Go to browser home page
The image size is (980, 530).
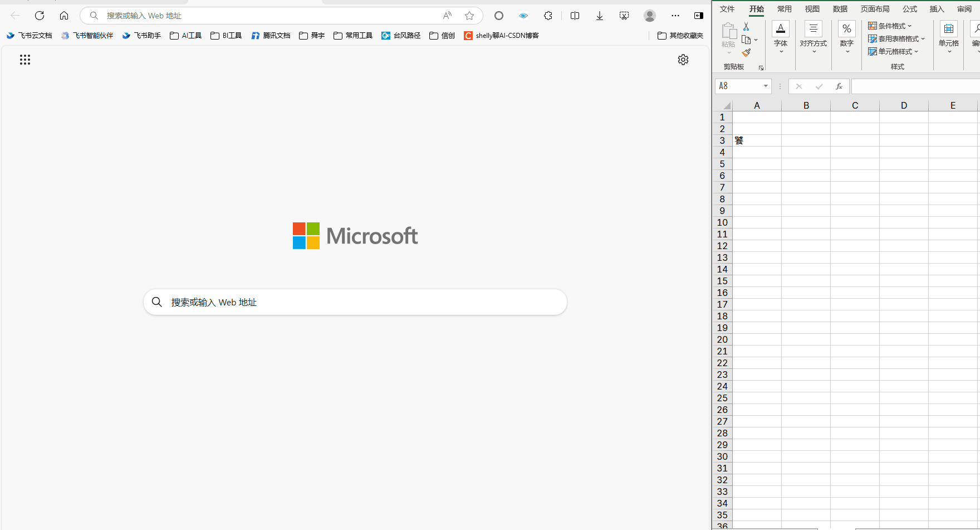(x=64, y=16)
